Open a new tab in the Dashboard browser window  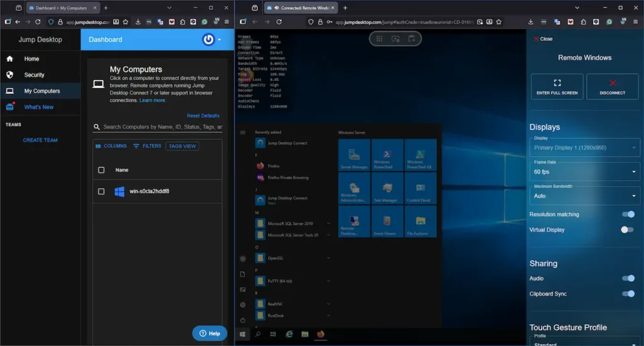(106, 8)
